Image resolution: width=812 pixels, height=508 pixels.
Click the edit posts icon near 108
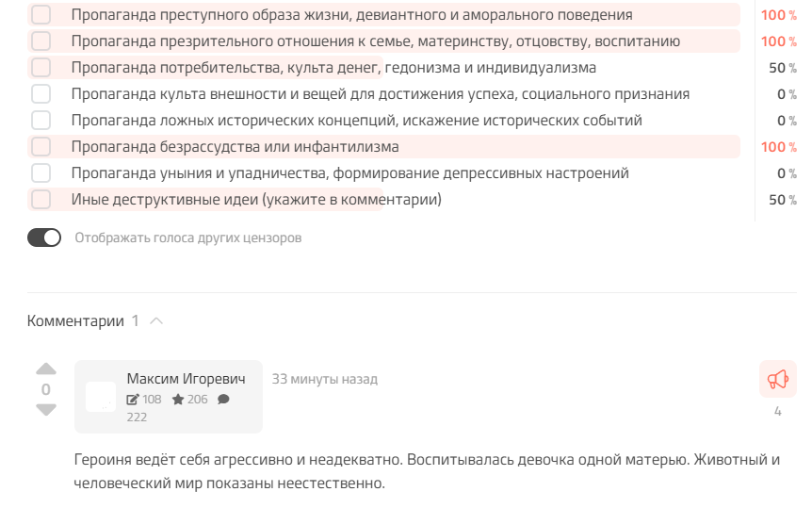(133, 400)
